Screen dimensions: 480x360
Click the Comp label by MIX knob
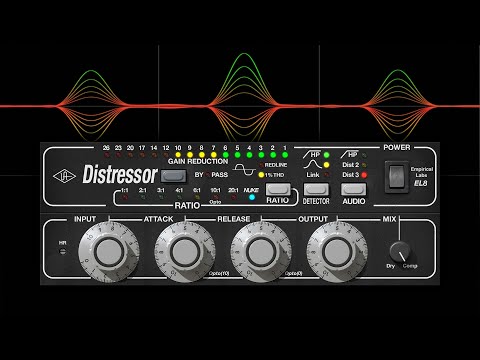[x=410, y=266]
